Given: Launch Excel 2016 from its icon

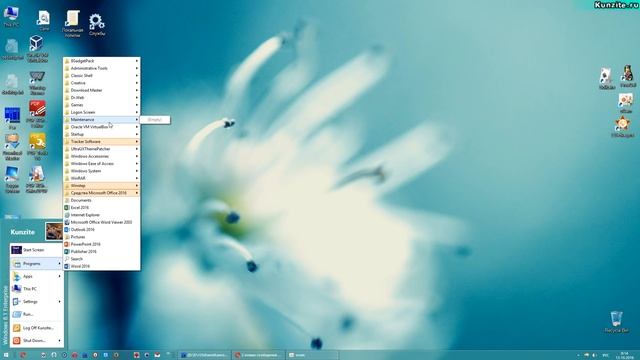Looking at the screenshot, I should 67,208.
